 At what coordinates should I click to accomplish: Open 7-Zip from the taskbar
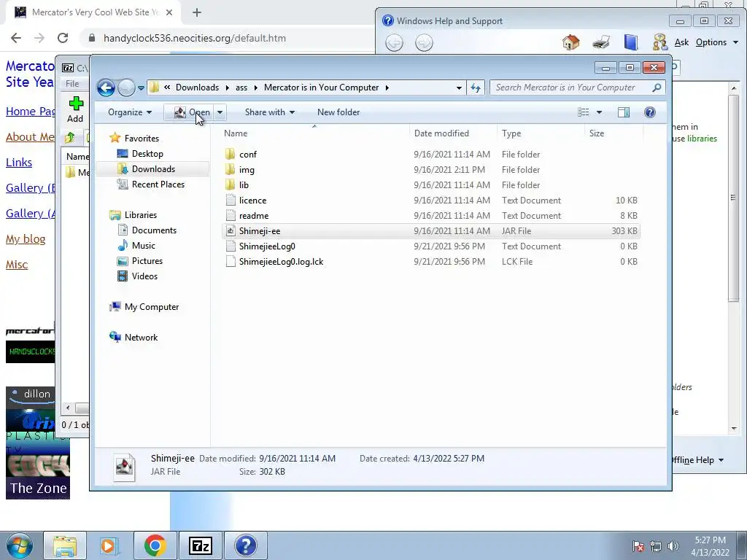200,545
